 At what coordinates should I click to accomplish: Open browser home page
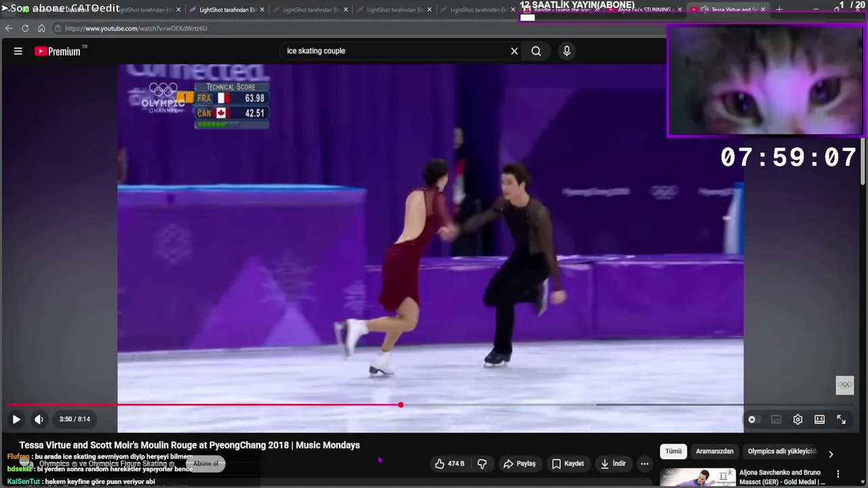pos(41,28)
